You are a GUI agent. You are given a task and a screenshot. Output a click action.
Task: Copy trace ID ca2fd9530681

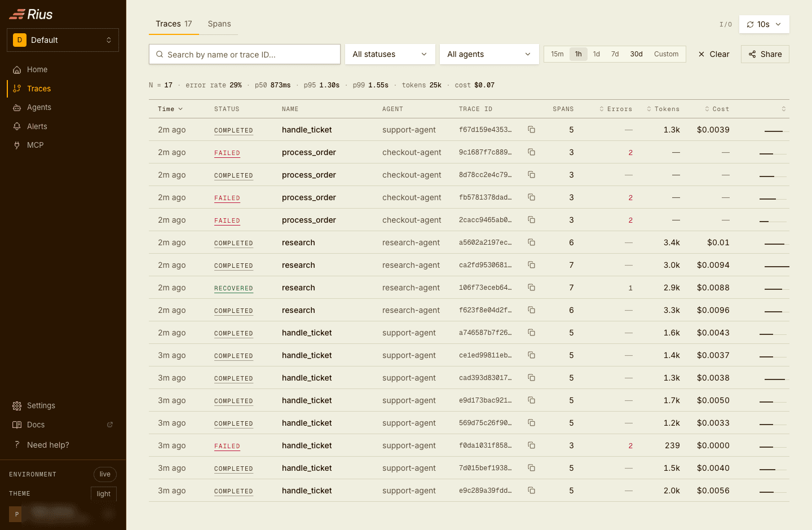coord(531,265)
